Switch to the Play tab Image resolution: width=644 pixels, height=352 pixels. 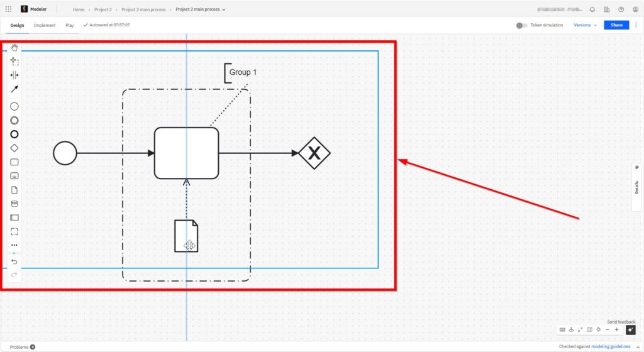pyautogui.click(x=70, y=25)
